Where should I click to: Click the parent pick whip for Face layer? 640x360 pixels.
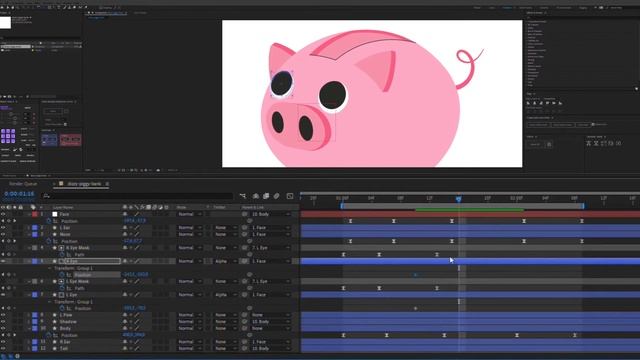point(245,214)
